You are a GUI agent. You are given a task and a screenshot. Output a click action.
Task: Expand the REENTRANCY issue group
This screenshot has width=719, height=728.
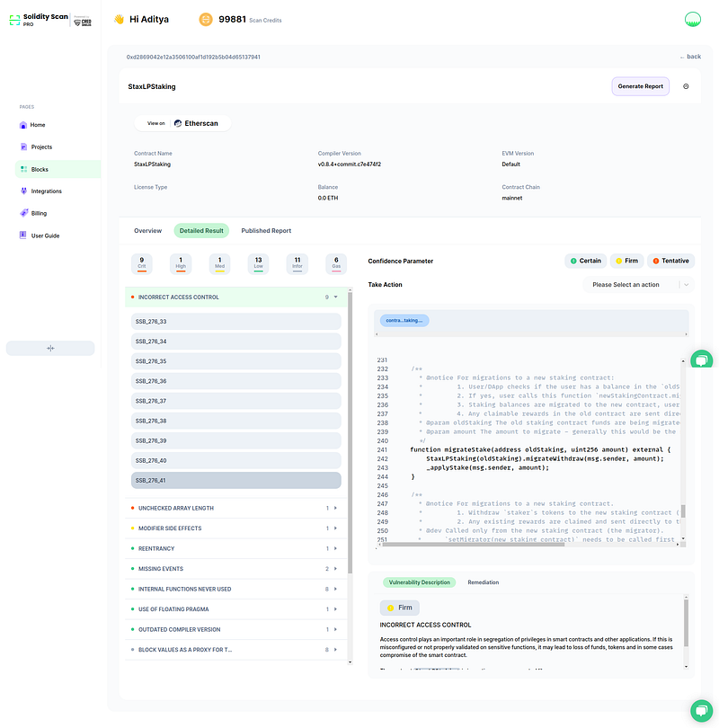pyautogui.click(x=335, y=548)
